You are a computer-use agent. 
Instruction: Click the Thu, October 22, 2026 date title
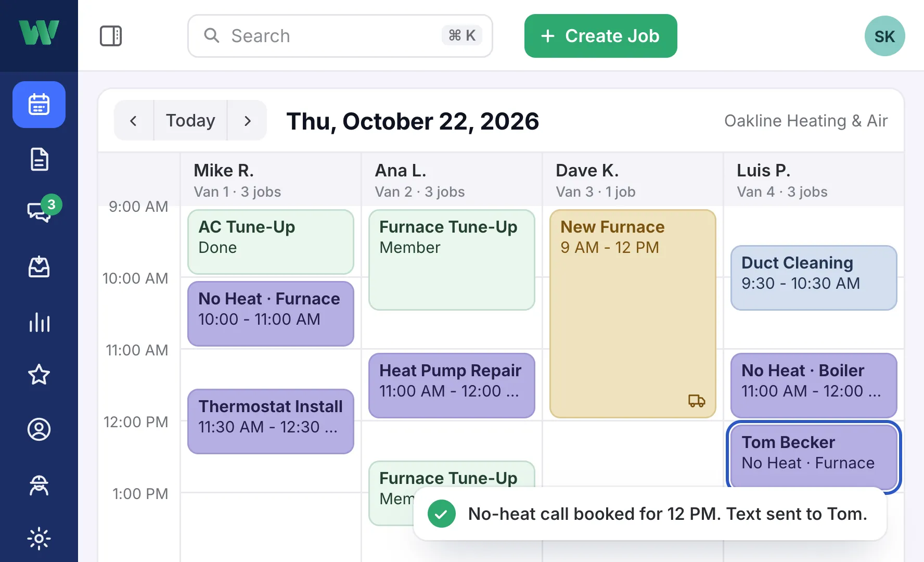coord(413,121)
